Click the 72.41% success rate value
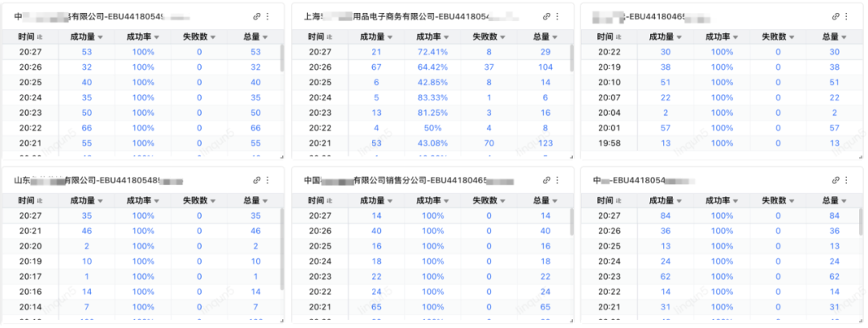 pyautogui.click(x=433, y=52)
